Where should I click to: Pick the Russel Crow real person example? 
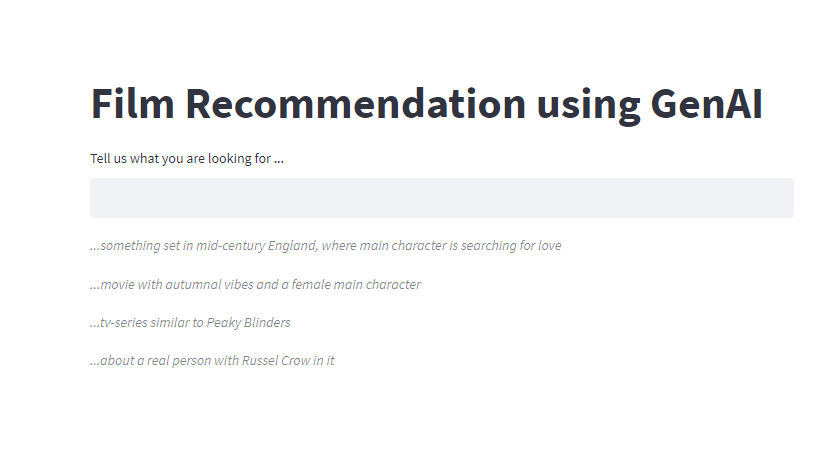(212, 361)
